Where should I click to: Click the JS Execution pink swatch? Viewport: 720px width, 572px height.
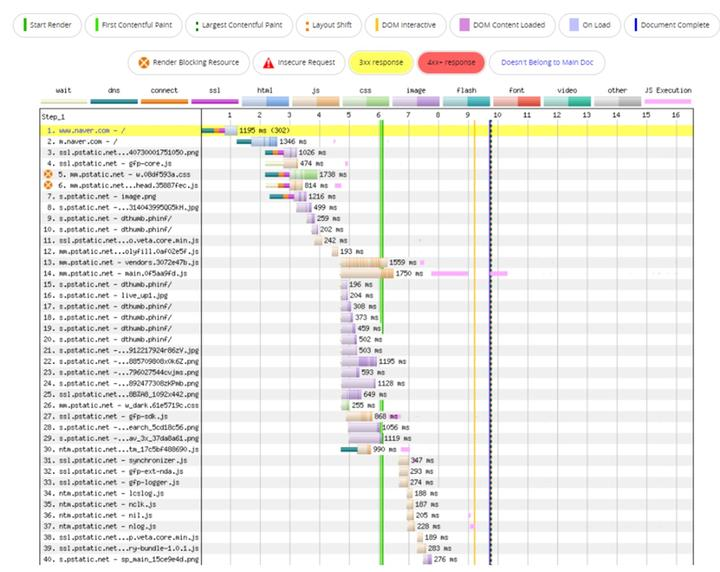[667, 101]
